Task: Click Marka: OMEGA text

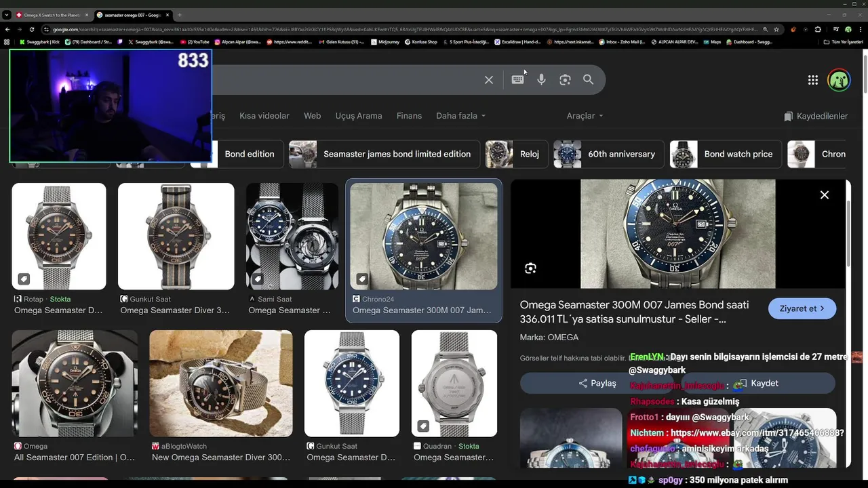Action: (549, 338)
